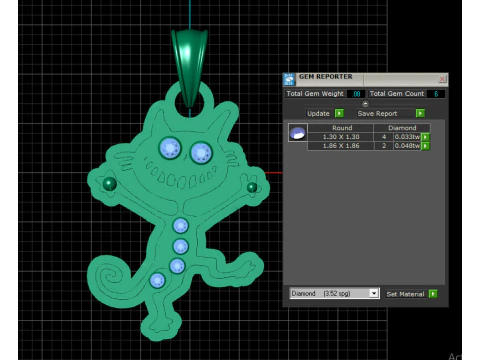Click the Set Material label
Image resolution: width=480 pixels, height=360 pixels.
point(405,294)
